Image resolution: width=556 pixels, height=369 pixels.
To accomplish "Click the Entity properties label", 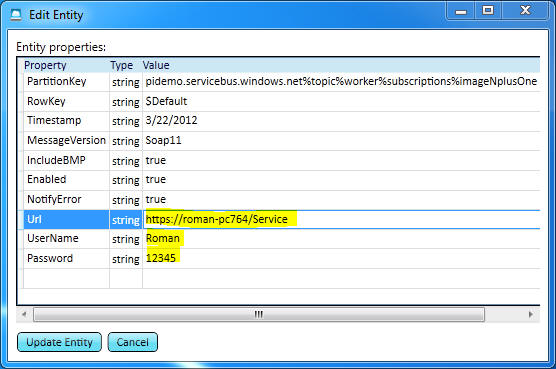I will 61,47.
